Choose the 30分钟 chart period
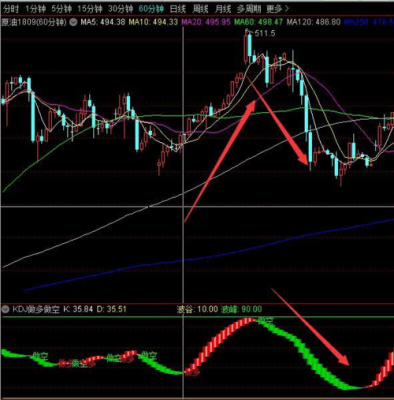The height and width of the screenshot is (400, 394). pos(120,9)
